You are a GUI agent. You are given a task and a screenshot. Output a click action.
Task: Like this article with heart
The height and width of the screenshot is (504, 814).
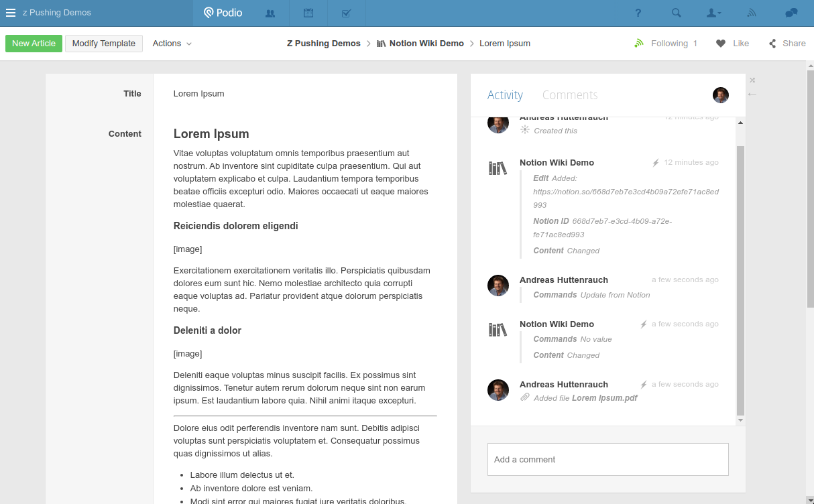732,44
